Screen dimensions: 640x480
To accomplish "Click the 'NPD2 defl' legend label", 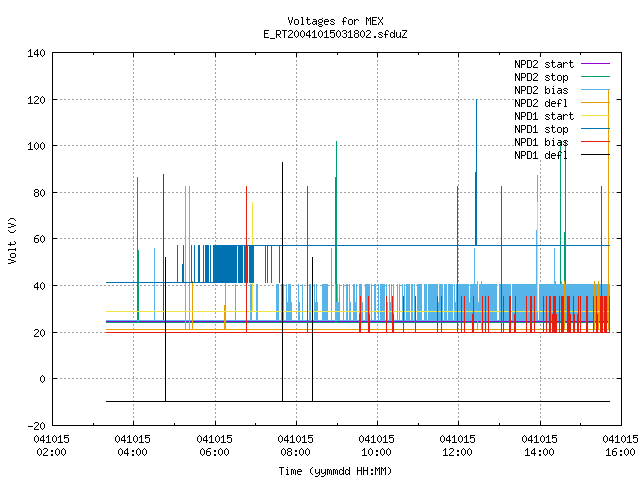I will point(541,103).
